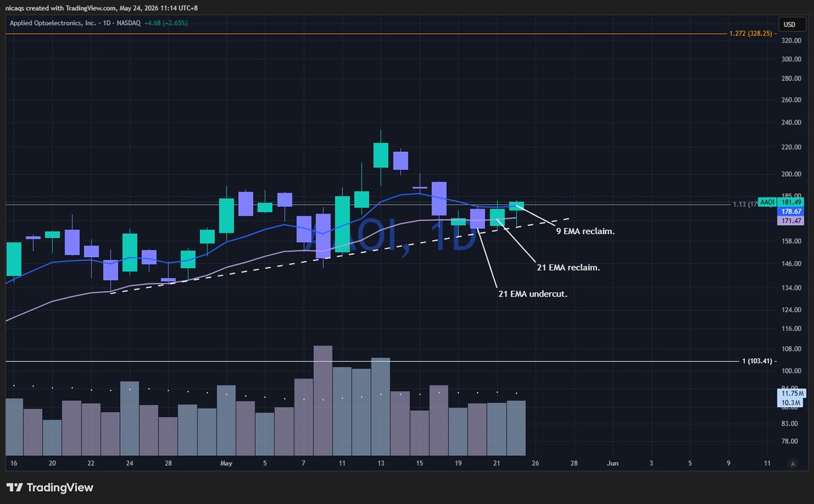Click the 181.49 last price label

tap(790, 202)
